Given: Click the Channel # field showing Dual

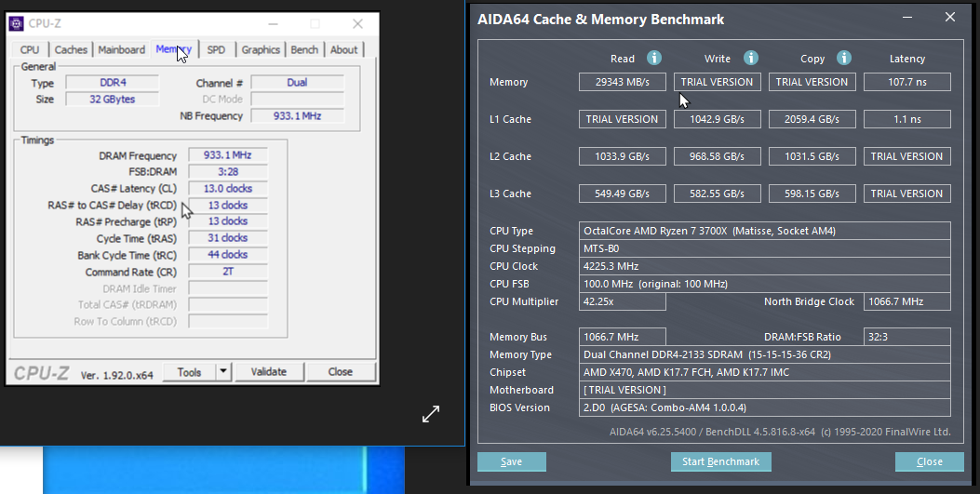Looking at the screenshot, I should 298,83.
